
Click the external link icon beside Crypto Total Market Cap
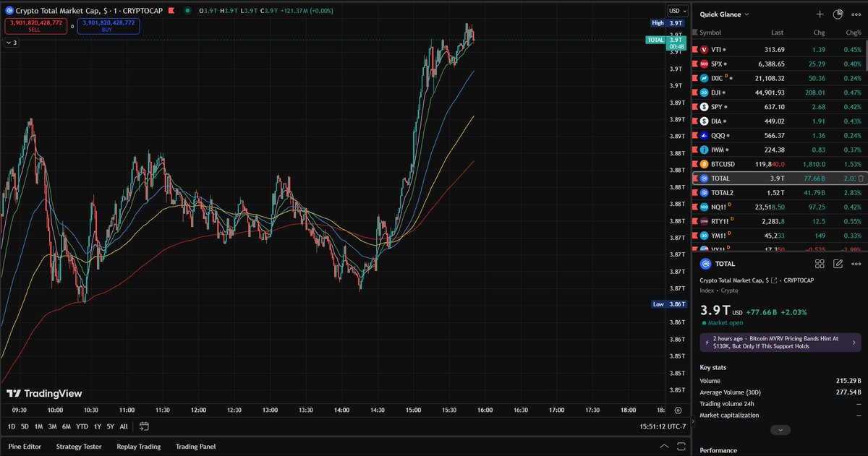pyautogui.click(x=774, y=280)
